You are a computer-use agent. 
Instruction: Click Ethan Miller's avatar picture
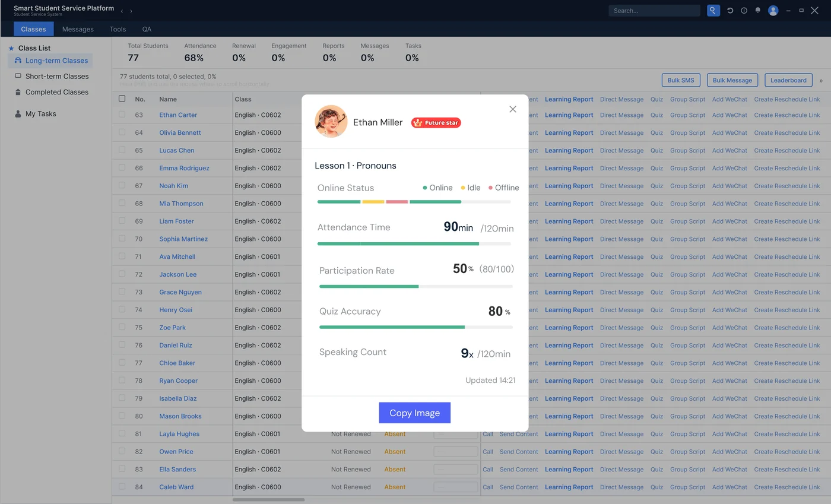331,121
